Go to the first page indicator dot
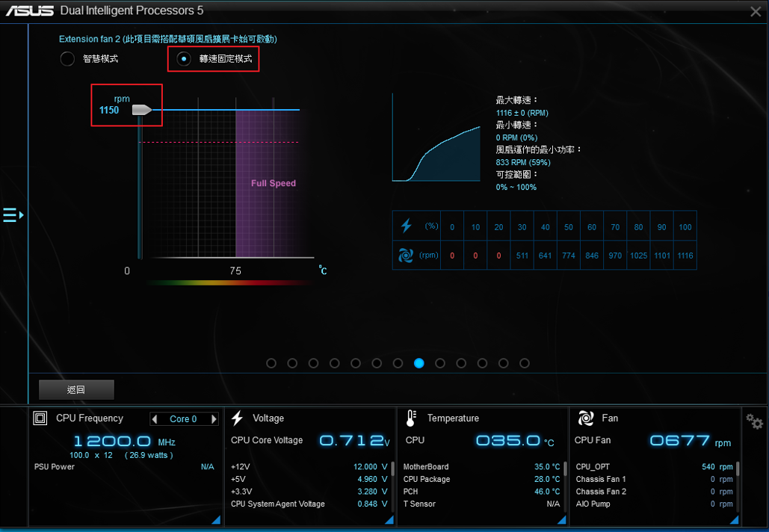Image resolution: width=769 pixels, height=532 pixels. [271, 363]
